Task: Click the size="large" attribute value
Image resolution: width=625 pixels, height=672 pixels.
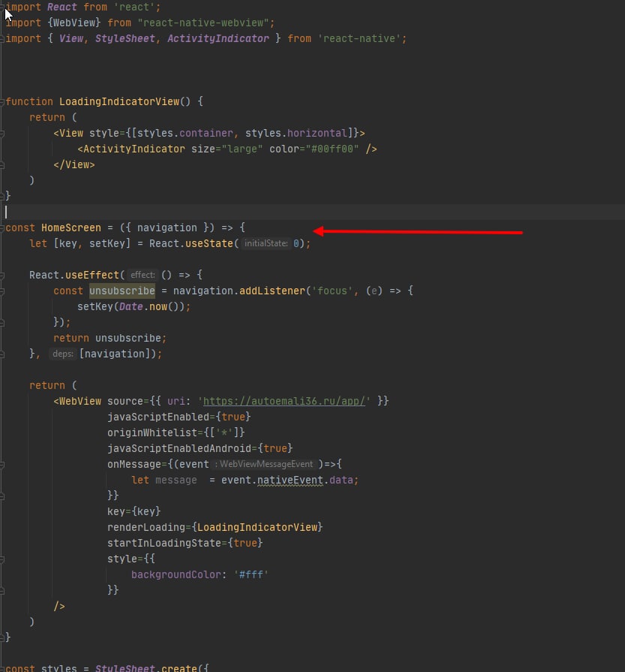Action: [x=242, y=149]
